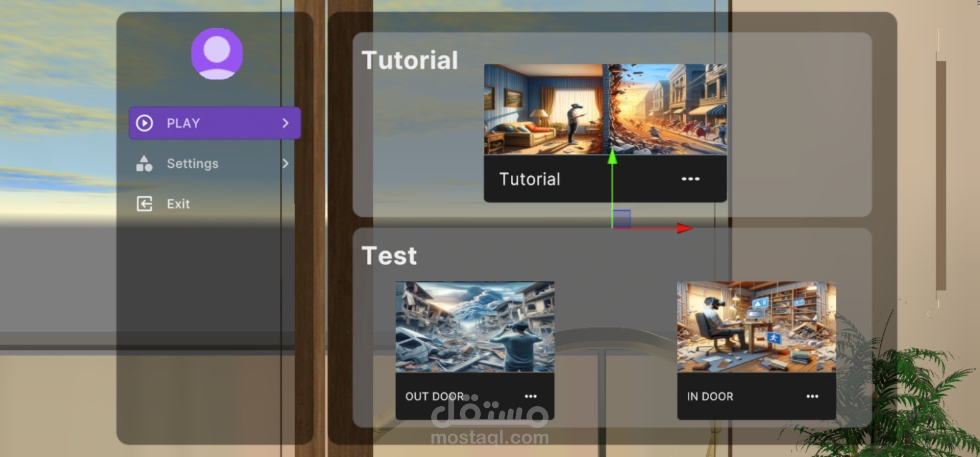Open the OUT DOOR earthquake thumbnail
Screen dimensions: 980x457
pos(475,327)
